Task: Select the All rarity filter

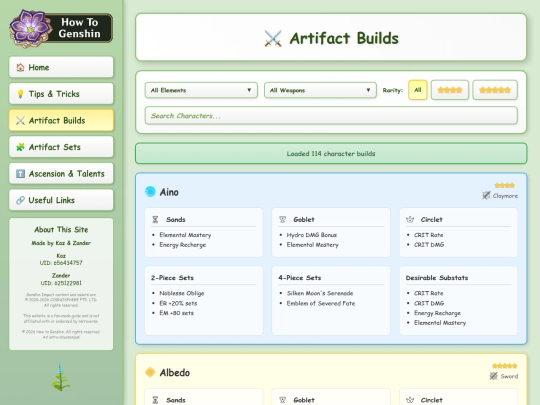Action: tap(418, 90)
